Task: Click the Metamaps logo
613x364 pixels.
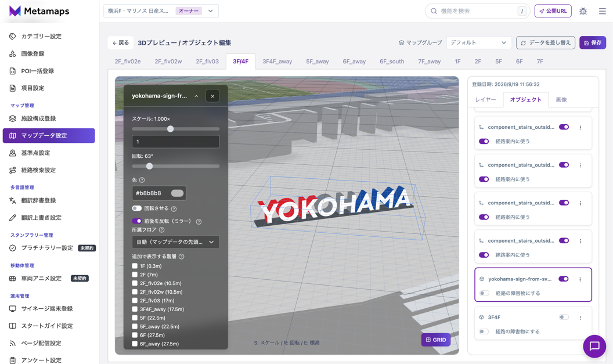Action: coord(39,11)
